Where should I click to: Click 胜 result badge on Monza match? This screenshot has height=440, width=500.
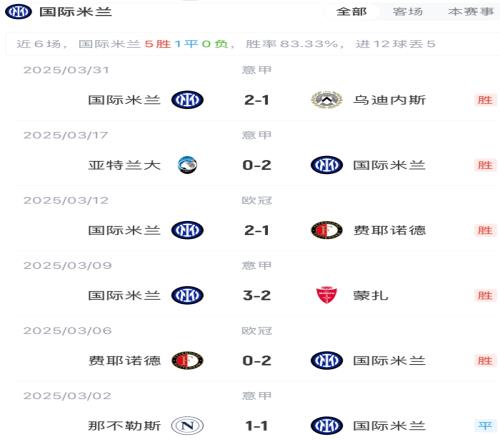point(485,295)
